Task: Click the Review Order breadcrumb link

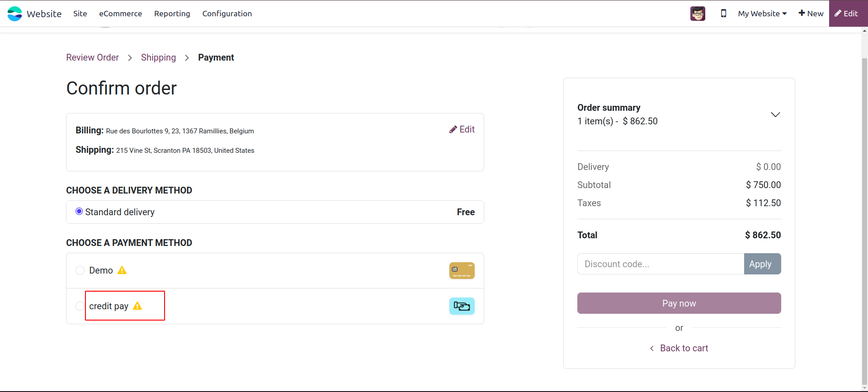Action: (x=92, y=57)
